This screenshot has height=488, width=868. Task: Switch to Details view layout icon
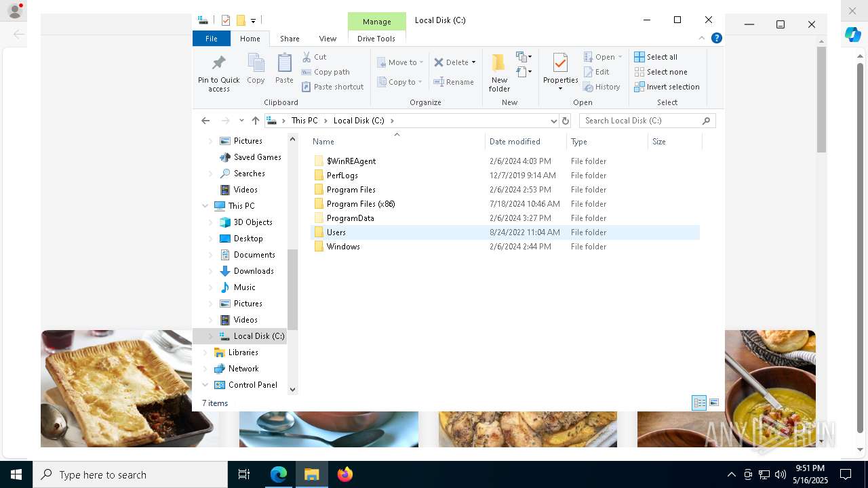pos(699,403)
